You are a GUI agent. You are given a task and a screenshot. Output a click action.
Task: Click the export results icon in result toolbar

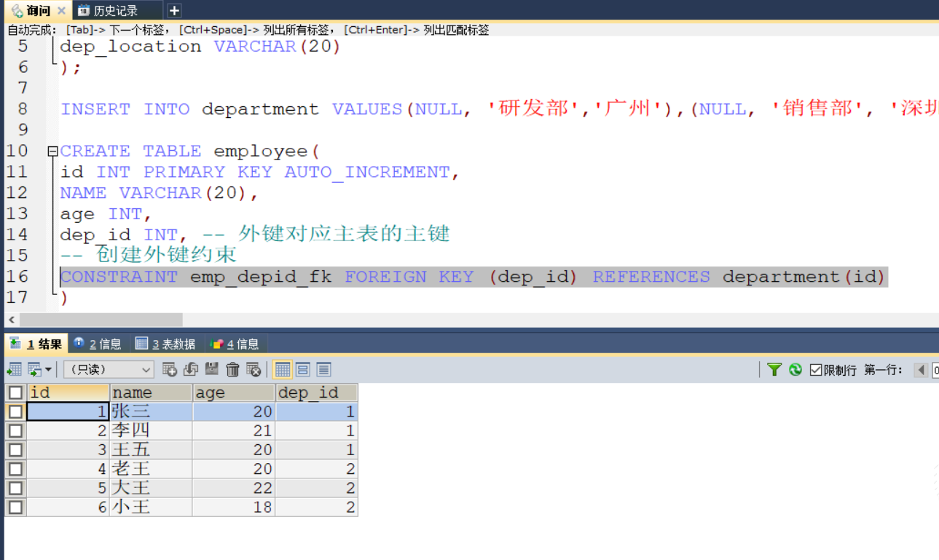click(x=14, y=370)
